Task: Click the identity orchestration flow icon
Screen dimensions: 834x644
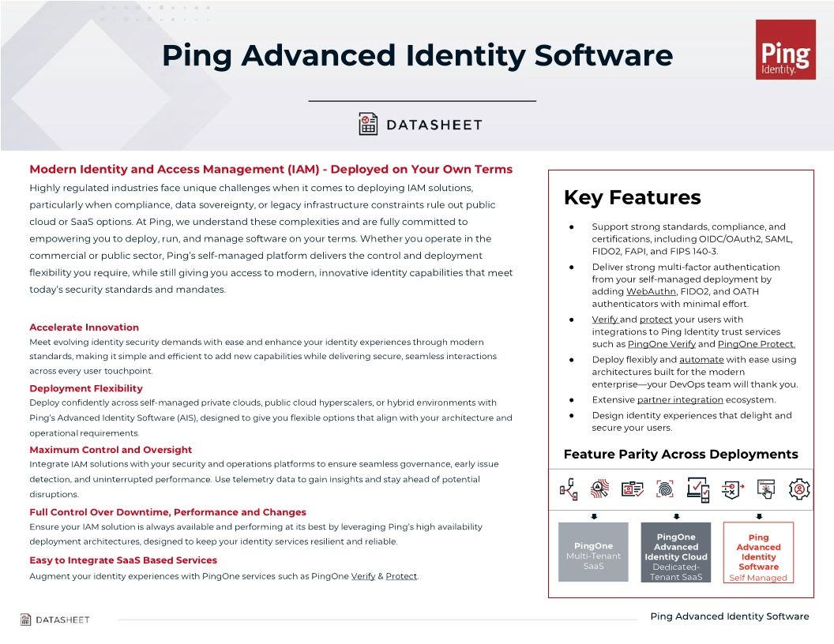Action: [x=569, y=489]
